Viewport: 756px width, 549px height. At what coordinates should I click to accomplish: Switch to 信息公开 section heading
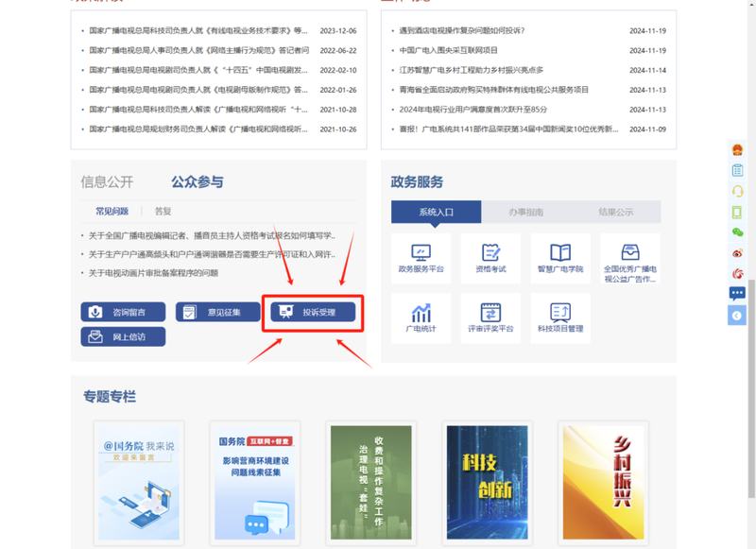(107, 181)
